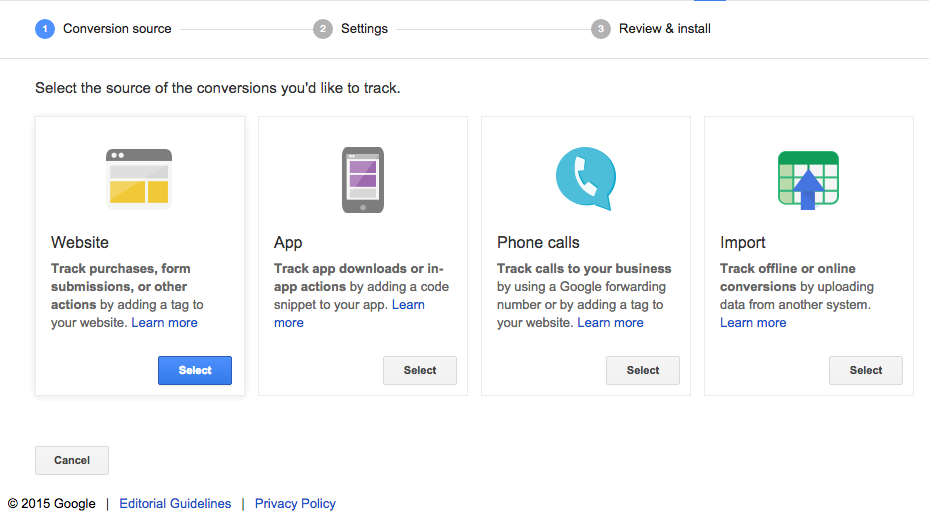Go to the Review & install step label

coord(665,29)
